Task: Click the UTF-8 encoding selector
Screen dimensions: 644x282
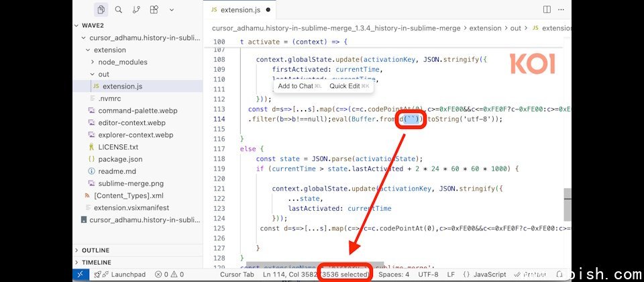Action: pos(427,274)
